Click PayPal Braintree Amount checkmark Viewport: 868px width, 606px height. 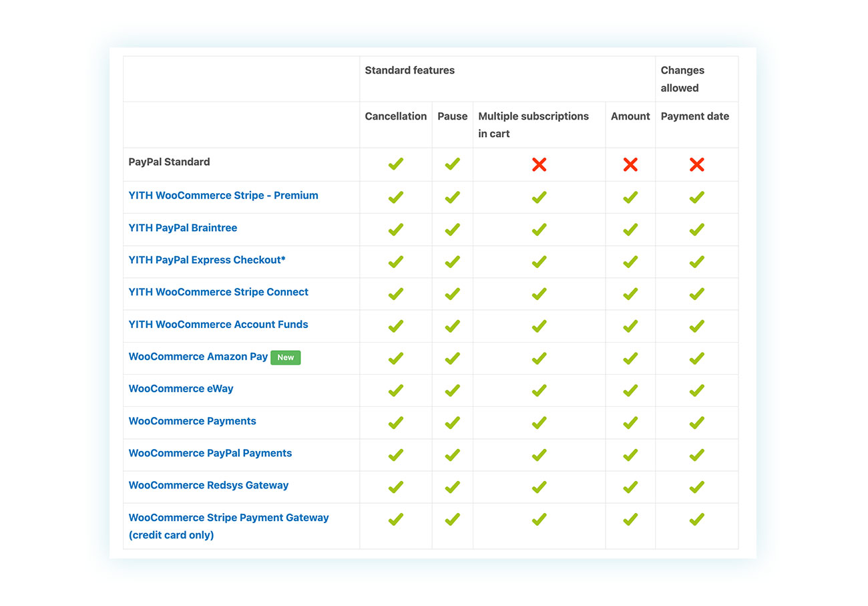pyautogui.click(x=630, y=229)
